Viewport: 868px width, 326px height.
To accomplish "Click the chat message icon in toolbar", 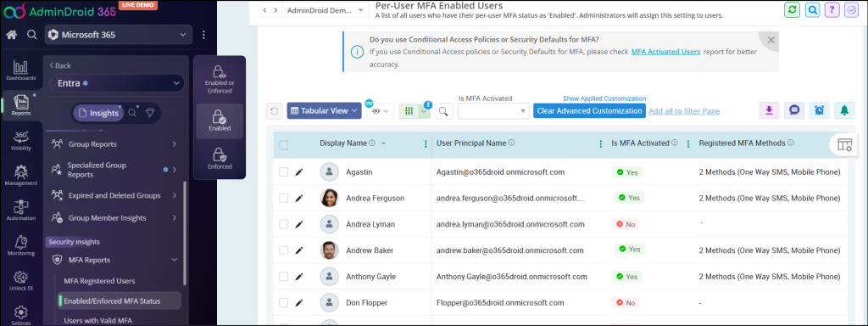I will (x=794, y=110).
